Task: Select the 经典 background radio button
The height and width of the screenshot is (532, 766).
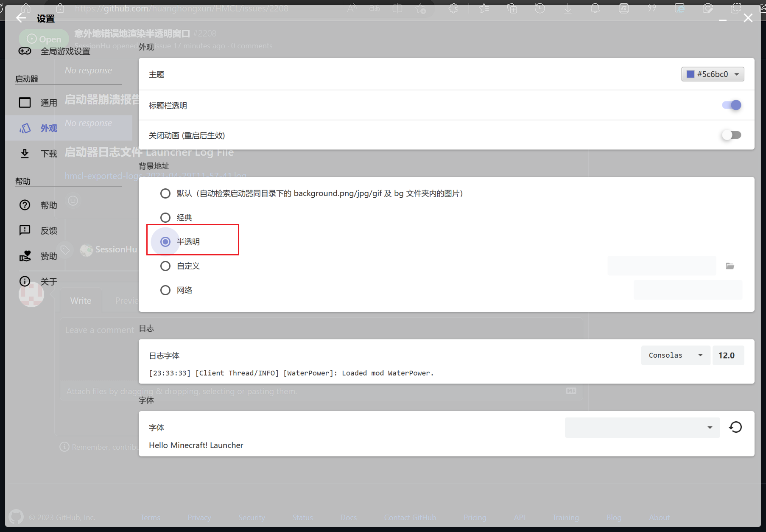Action: (x=165, y=217)
